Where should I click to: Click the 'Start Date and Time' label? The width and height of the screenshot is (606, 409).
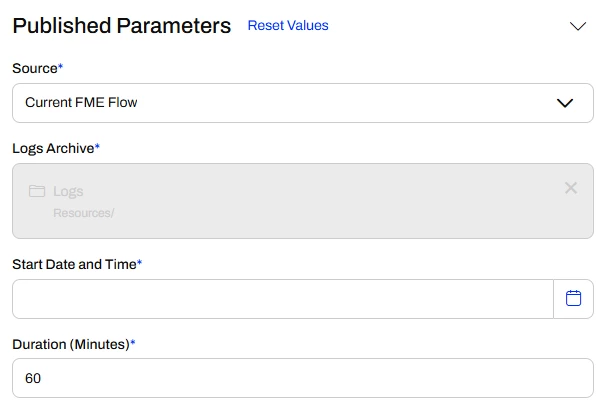(74, 264)
